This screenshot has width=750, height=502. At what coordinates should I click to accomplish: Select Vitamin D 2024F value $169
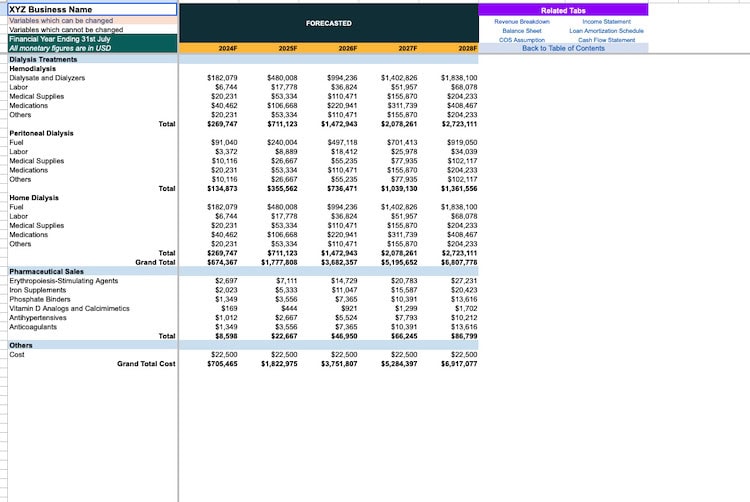coord(229,308)
